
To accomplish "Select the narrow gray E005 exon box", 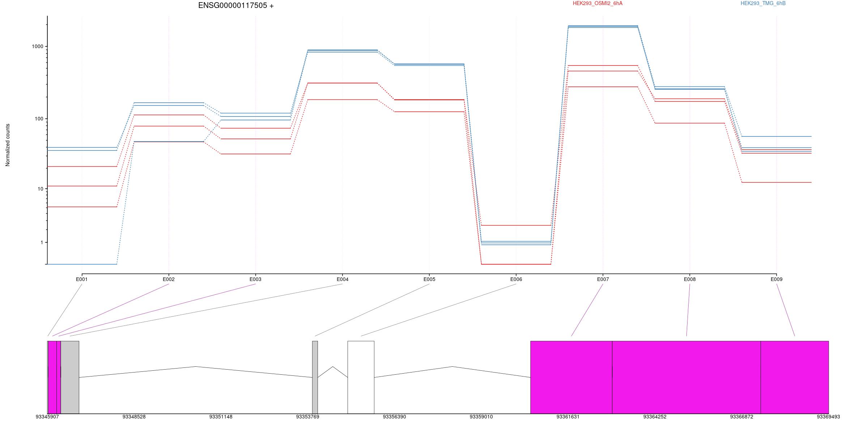I will [315, 377].
